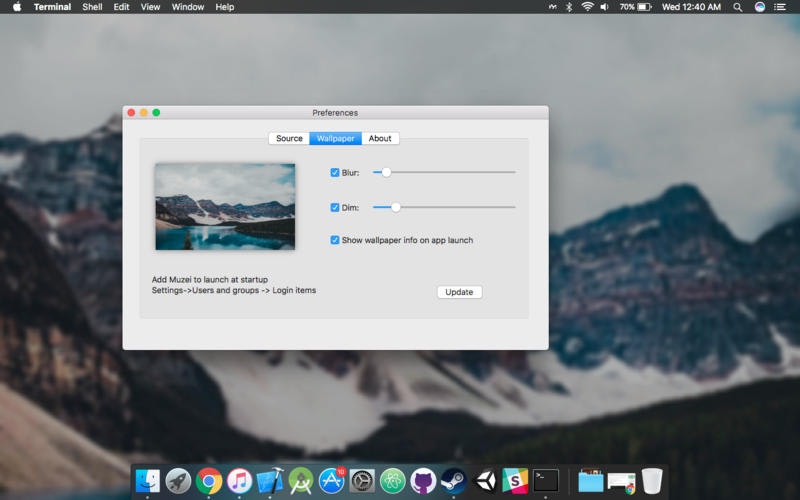The width and height of the screenshot is (800, 500).
Task: Open Xcode hammer icon in dock
Action: [x=270, y=481]
